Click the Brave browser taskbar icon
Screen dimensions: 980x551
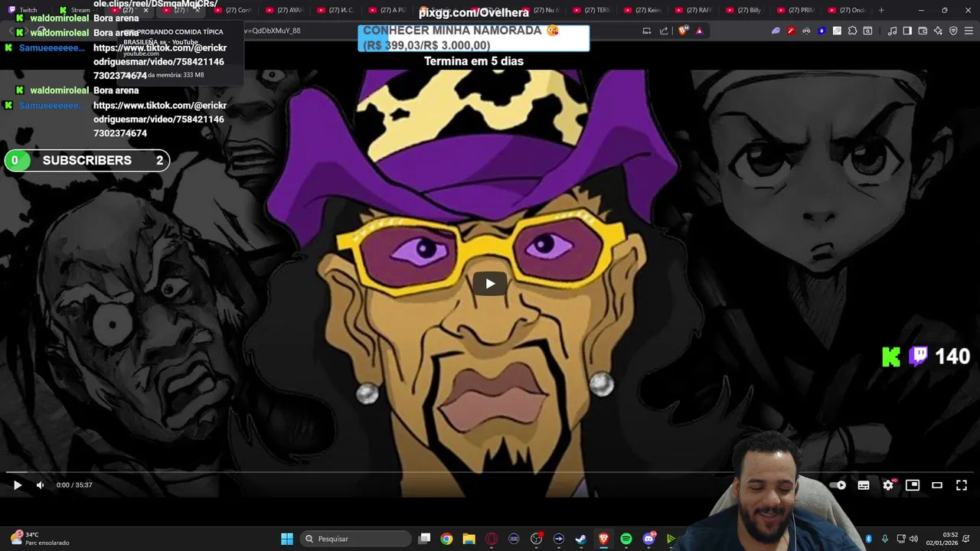[603, 539]
